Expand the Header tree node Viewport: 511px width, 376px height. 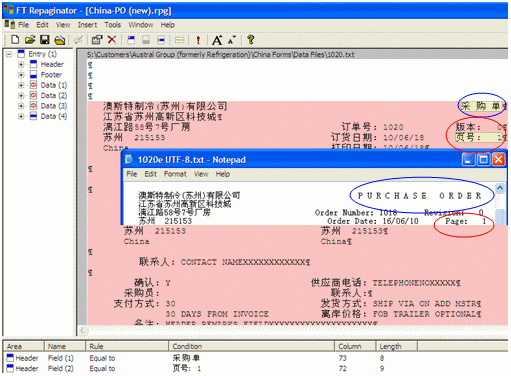point(21,64)
